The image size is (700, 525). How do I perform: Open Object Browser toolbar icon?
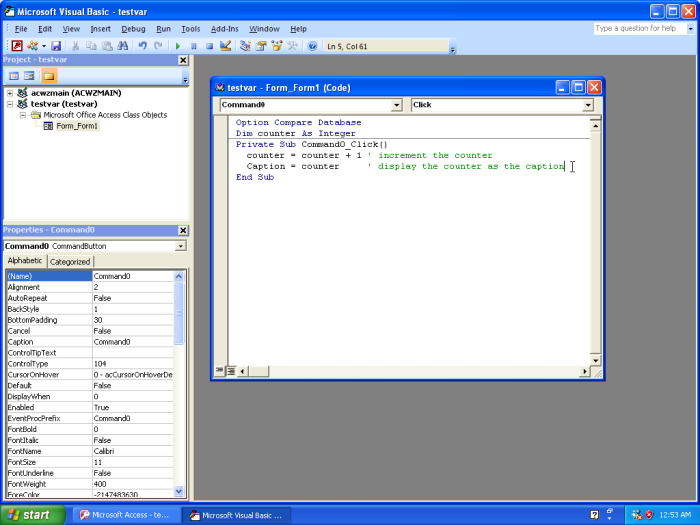pyautogui.click(x=277, y=46)
